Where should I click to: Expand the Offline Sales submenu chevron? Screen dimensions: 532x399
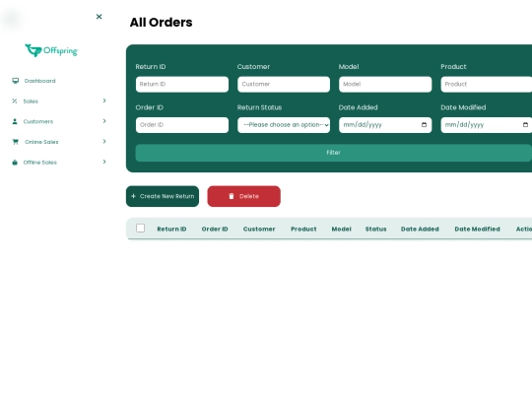point(104,162)
